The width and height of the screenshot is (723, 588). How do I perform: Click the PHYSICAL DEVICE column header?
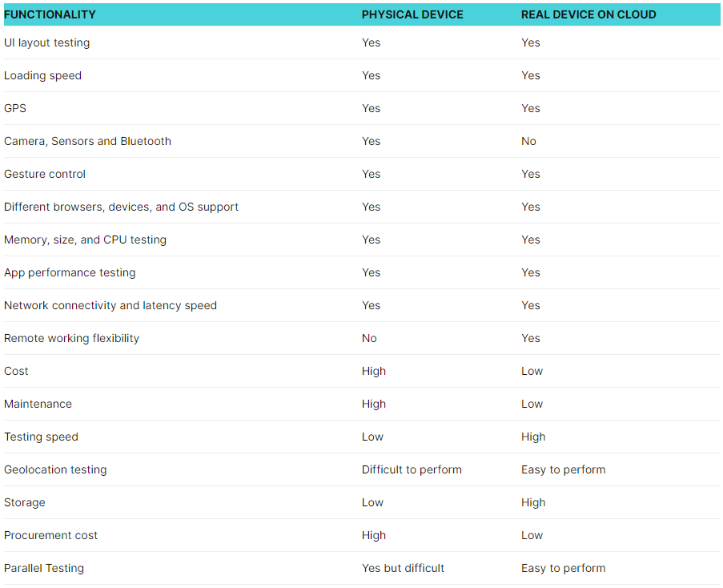pyautogui.click(x=412, y=14)
